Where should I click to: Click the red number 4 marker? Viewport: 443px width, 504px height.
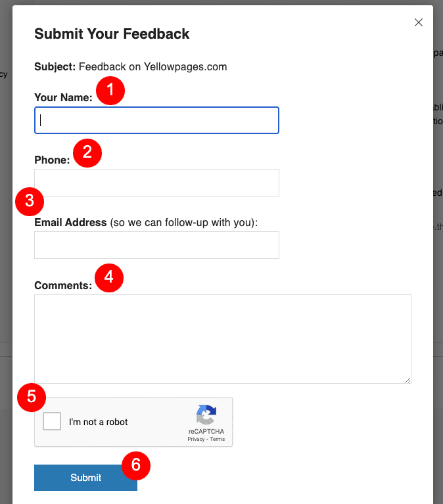(x=109, y=278)
